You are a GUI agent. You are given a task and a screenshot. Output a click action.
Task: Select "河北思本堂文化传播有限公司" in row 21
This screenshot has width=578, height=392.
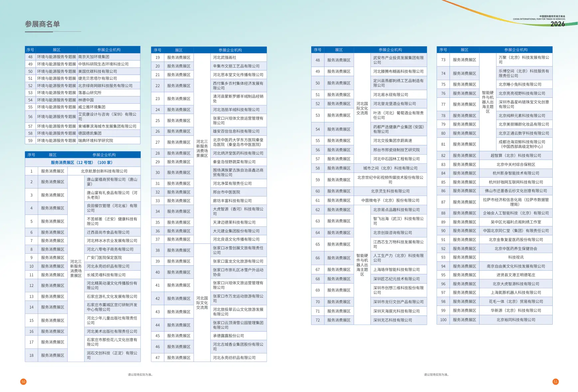pyautogui.click(x=238, y=75)
